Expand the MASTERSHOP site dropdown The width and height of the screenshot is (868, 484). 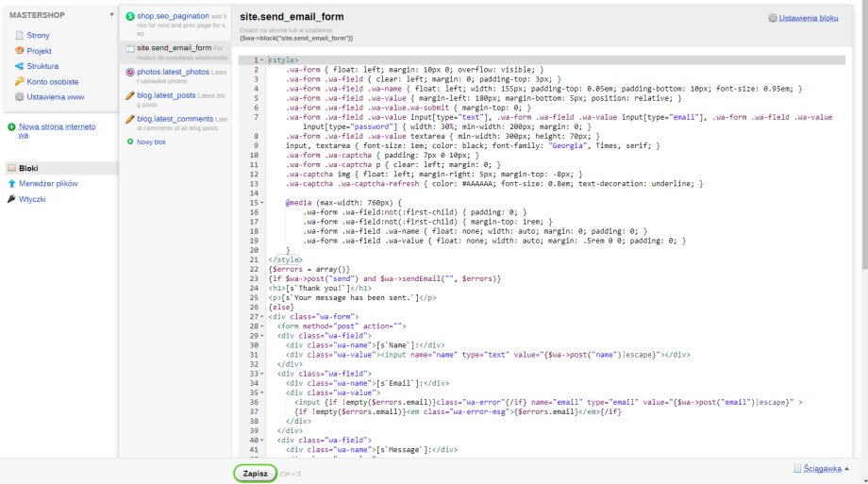(112, 15)
